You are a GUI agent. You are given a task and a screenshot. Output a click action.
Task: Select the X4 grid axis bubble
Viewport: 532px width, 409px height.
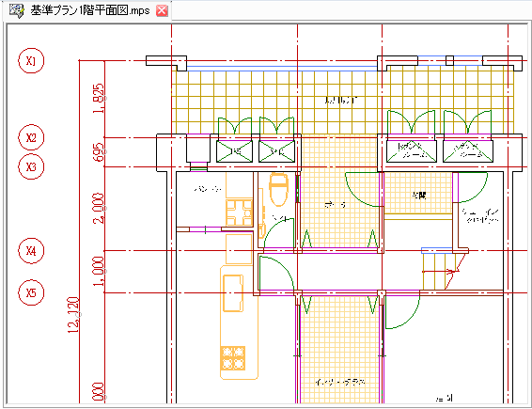[31, 251]
